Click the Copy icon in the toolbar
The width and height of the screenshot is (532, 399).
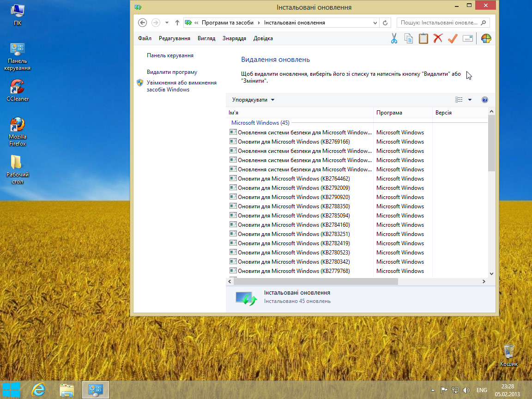[x=409, y=38]
